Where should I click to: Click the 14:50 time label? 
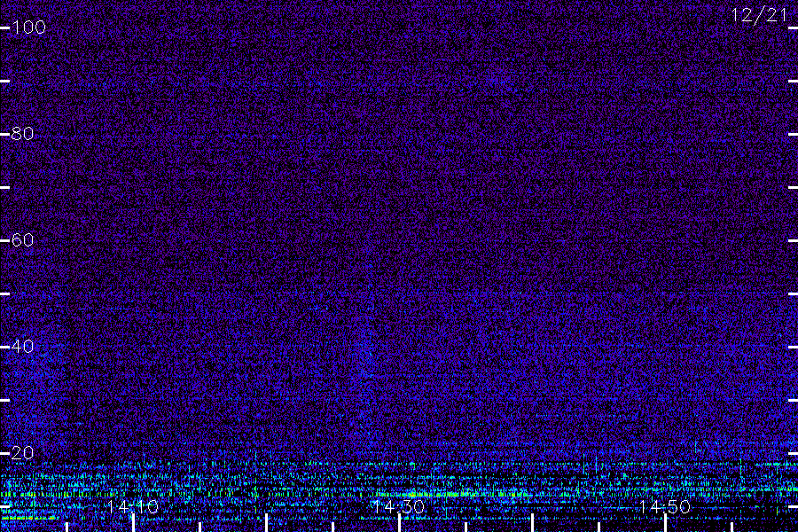[665, 506]
